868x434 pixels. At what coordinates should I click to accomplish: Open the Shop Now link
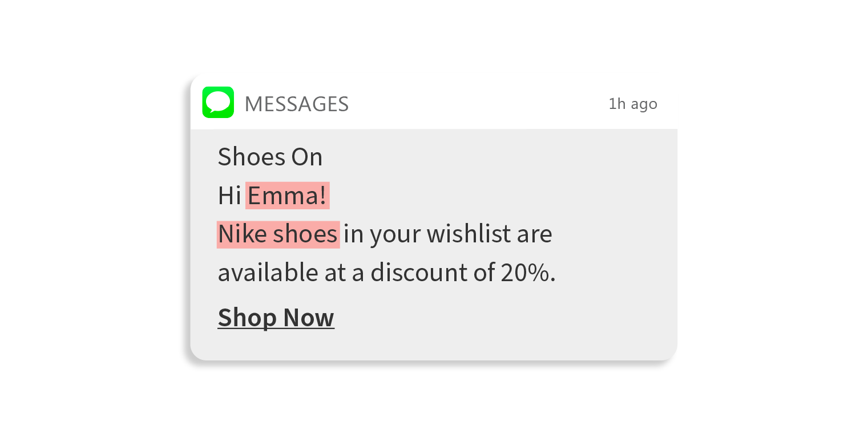276,318
